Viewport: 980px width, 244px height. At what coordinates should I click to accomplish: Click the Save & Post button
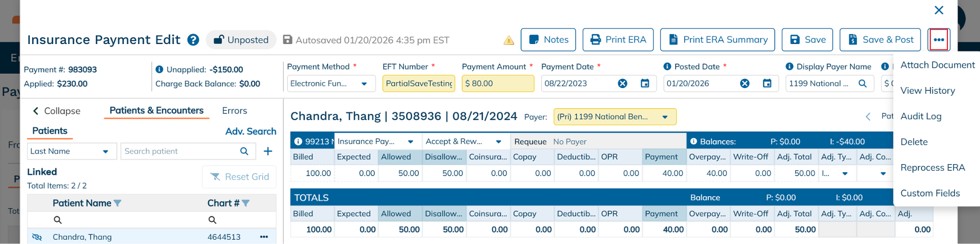[x=880, y=40]
